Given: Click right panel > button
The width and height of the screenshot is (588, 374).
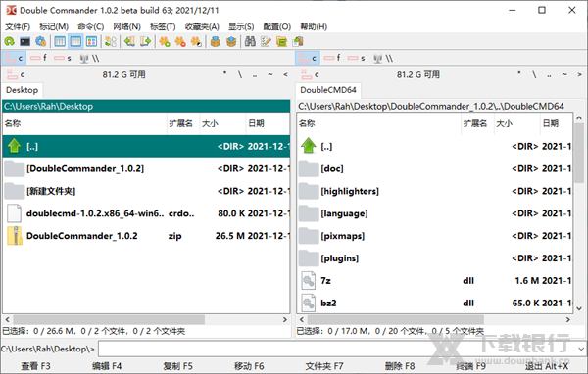Looking at the screenshot, I should (579, 74).
